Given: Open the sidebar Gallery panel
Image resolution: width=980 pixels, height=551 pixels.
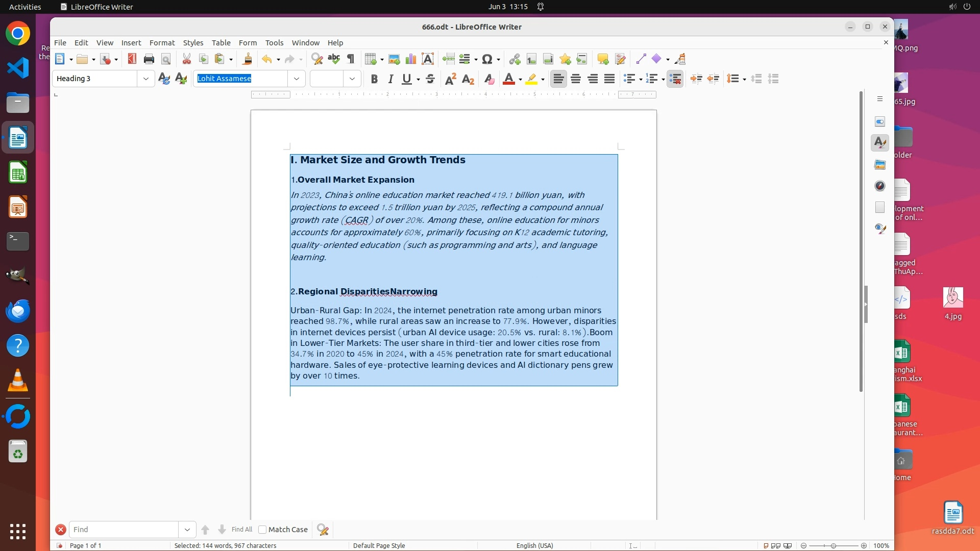Looking at the screenshot, I should click(x=879, y=165).
